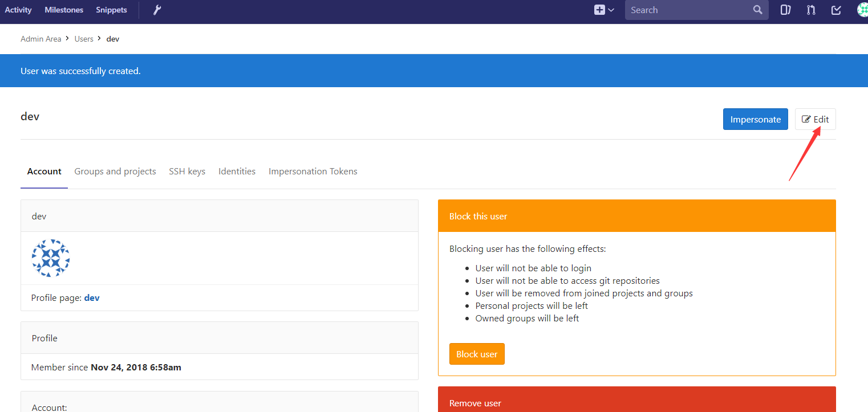Click dev's identicon avatar image
Screen dimensions: 868x412
(51, 258)
